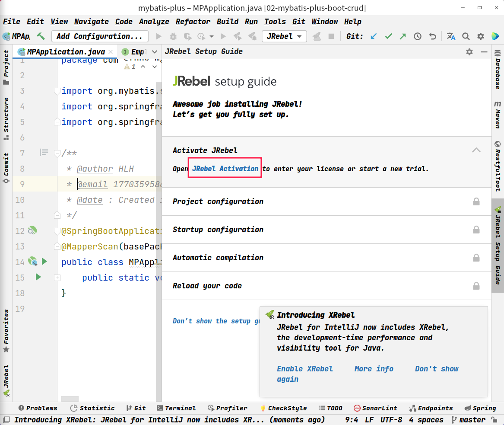The height and width of the screenshot is (425, 504).
Task: Click the JRebel Activation link
Action: (225, 169)
